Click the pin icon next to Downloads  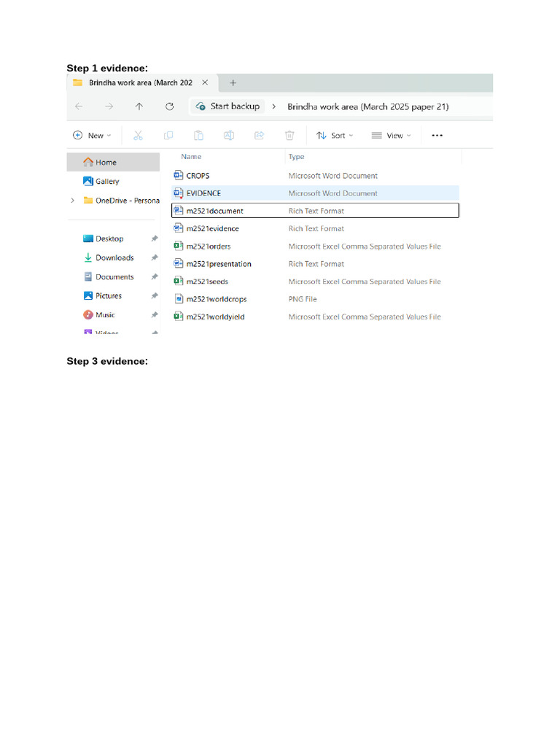pyautogui.click(x=155, y=258)
